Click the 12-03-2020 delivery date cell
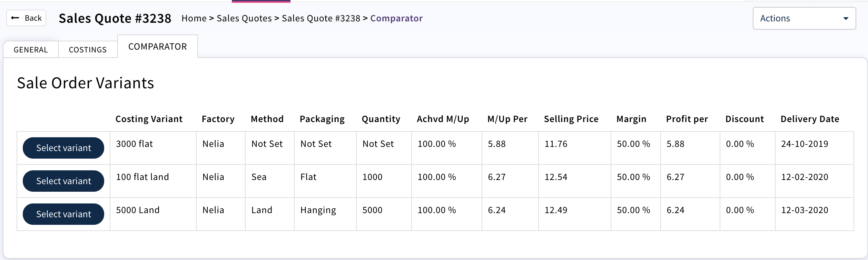 tap(805, 210)
